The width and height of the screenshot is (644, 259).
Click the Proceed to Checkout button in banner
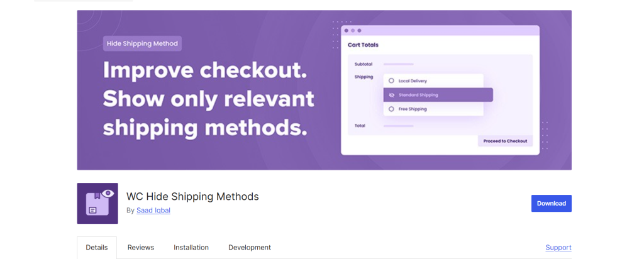click(505, 141)
